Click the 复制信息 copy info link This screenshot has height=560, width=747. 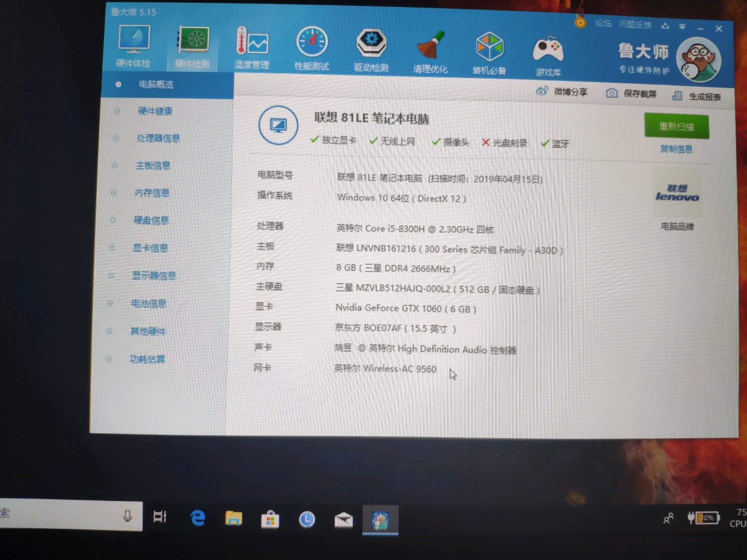(676, 149)
